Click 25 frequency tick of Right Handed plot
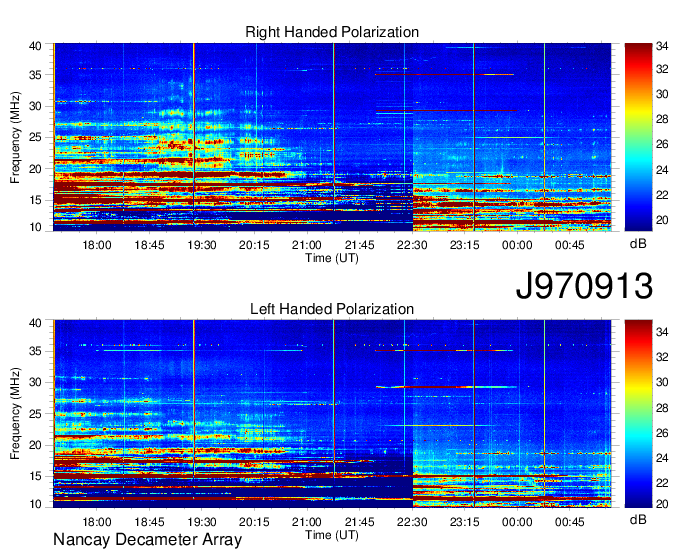 [x=36, y=137]
